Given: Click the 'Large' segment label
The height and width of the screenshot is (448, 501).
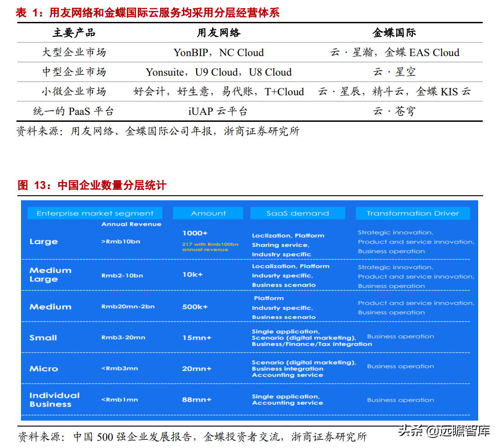Looking at the screenshot, I should pos(44,242).
